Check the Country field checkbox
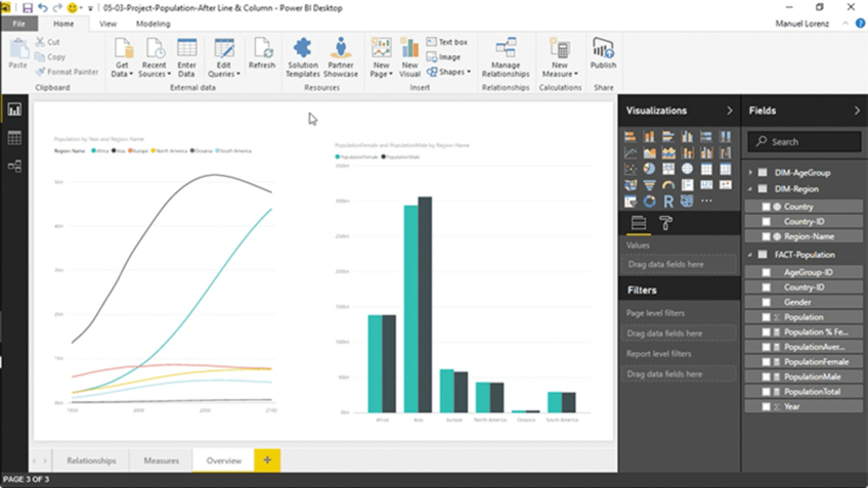868x488 pixels. (765, 206)
